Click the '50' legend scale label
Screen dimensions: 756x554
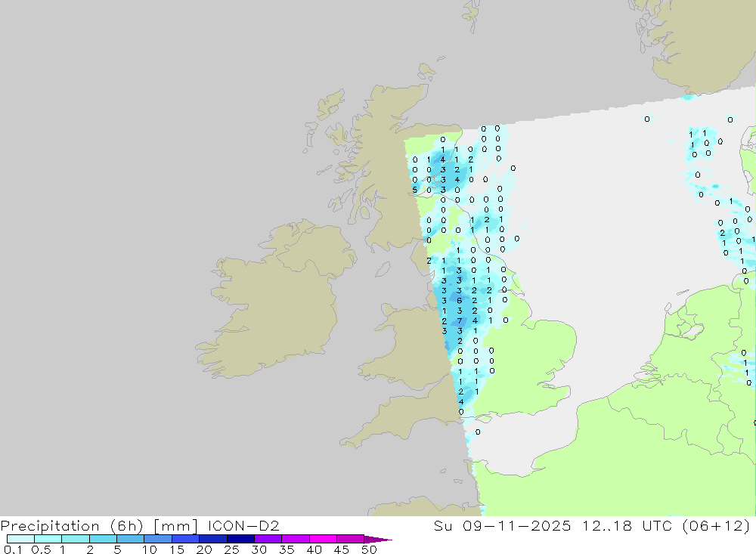pos(369,549)
